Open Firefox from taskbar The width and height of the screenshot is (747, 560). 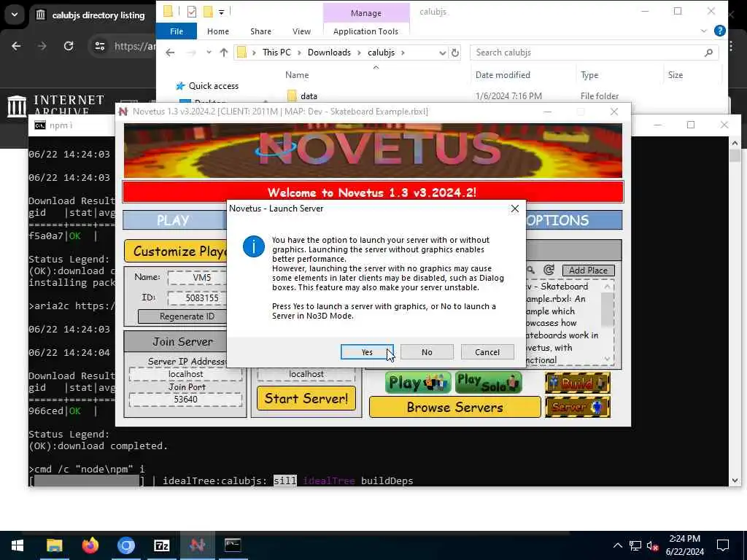point(90,545)
